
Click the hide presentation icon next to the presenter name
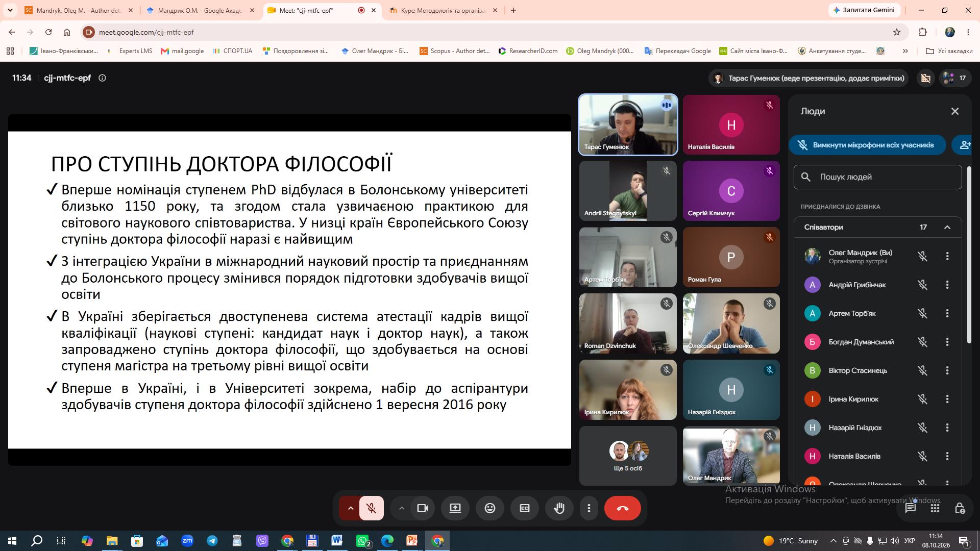tap(925, 78)
